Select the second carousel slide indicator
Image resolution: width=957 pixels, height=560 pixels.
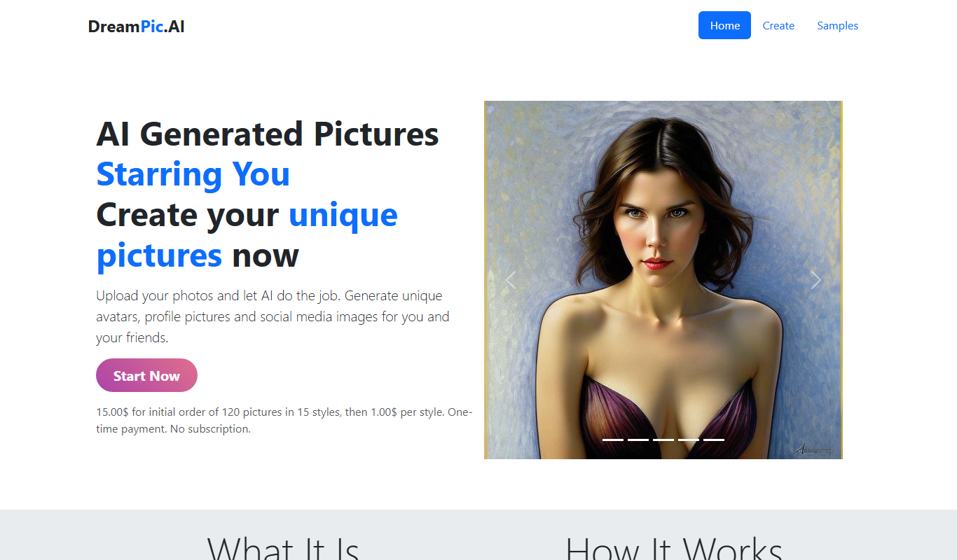tap(638, 440)
